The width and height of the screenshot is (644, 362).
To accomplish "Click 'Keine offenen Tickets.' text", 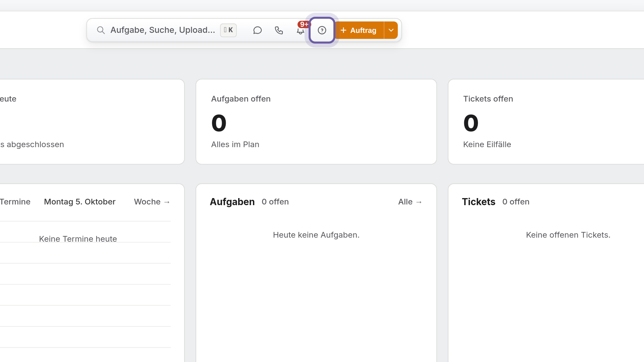I will pyautogui.click(x=568, y=235).
